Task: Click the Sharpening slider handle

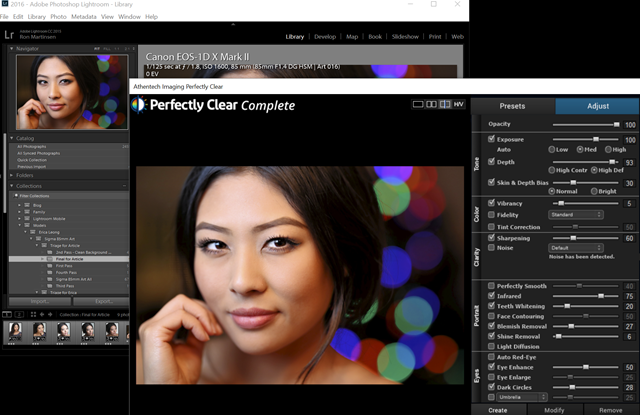Action: coord(573,238)
